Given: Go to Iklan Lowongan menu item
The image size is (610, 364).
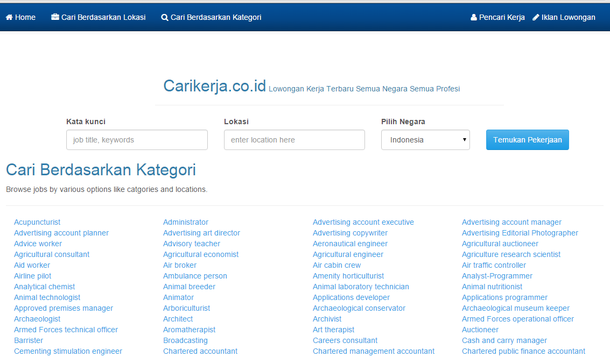Looking at the screenshot, I should [568, 17].
